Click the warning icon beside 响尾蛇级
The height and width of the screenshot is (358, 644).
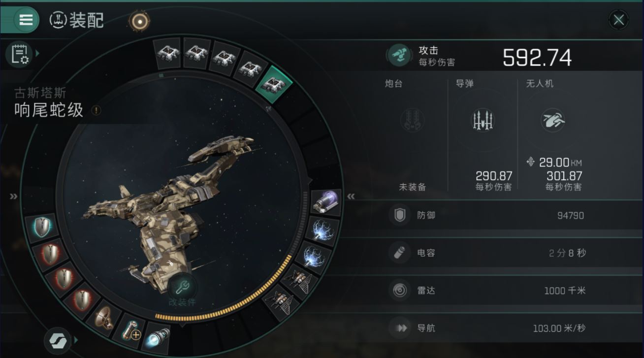coord(96,110)
